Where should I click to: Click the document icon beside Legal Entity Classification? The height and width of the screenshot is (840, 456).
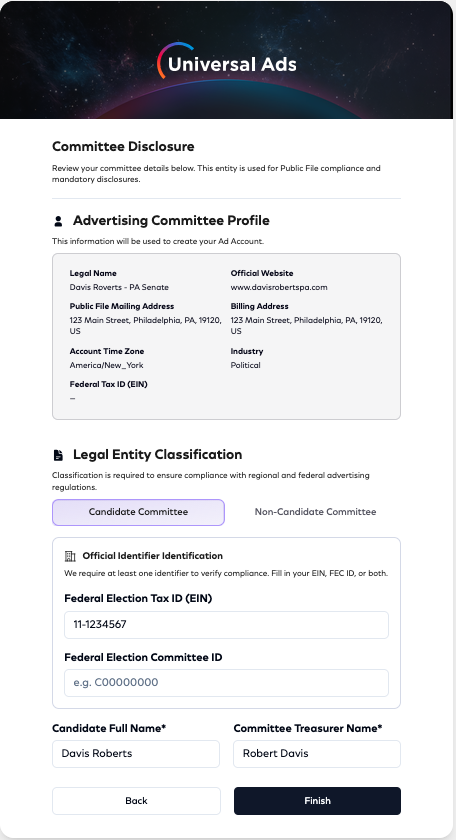click(x=58, y=455)
